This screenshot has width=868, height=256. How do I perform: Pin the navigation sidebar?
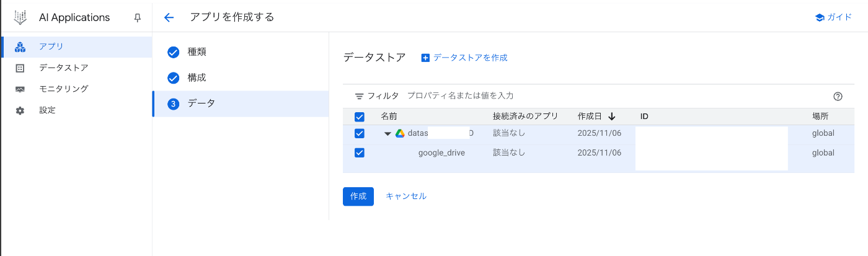click(138, 18)
